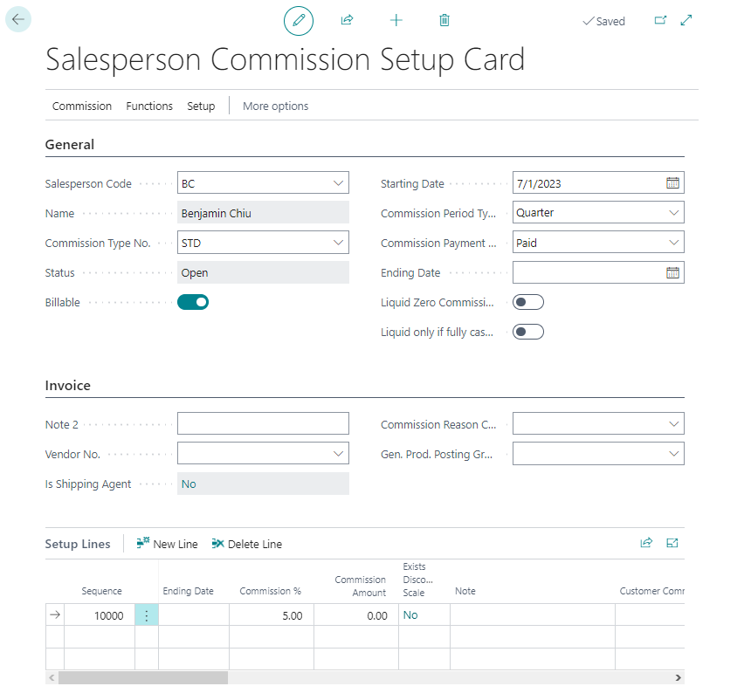Screen dimensions: 751x700
Task: Open Ending Date calendar picker
Action: click(x=672, y=272)
